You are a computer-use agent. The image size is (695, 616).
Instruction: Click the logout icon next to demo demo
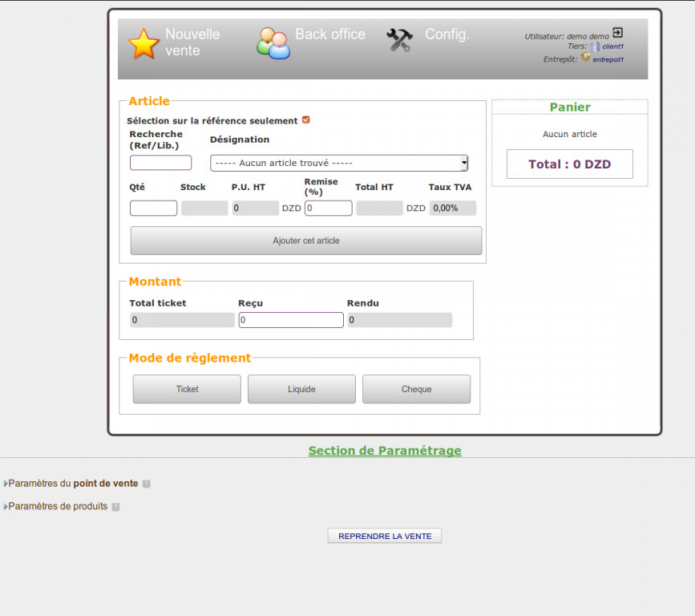[x=617, y=32]
